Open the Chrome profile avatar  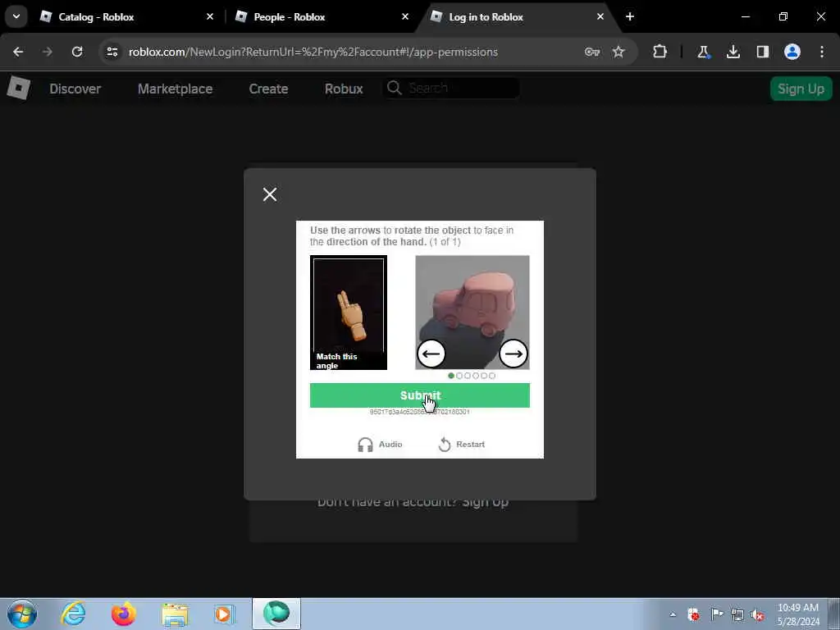[x=792, y=52]
